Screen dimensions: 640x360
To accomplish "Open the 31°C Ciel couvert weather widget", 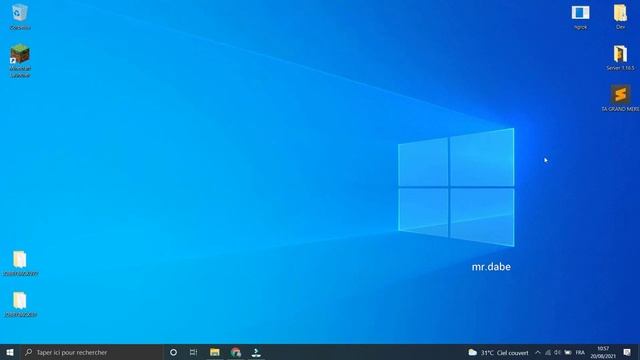I will click(498, 352).
